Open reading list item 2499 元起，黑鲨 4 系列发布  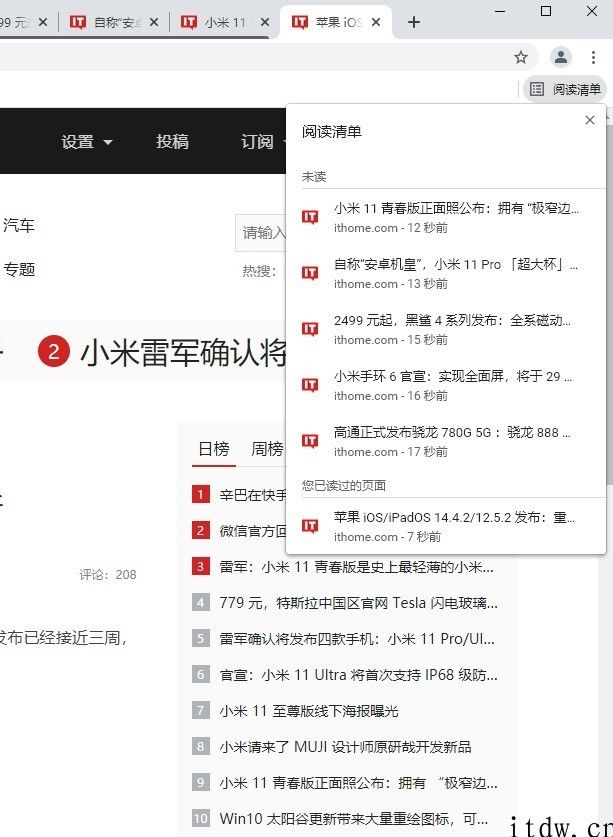pos(446,329)
